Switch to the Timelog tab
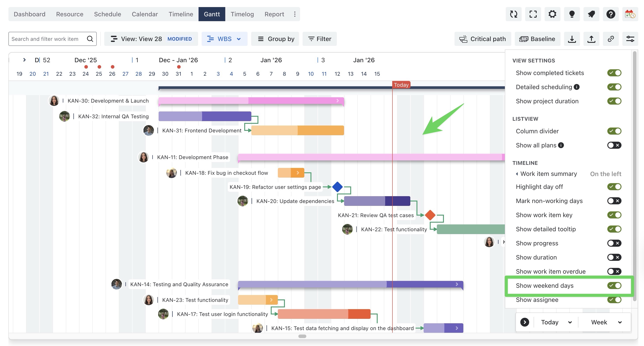 [242, 14]
